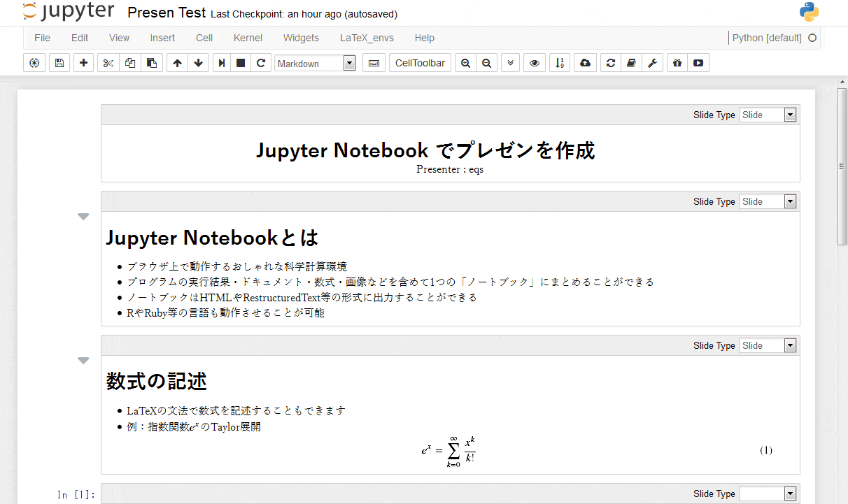Click the wrench icon in toolbar
Image resolution: width=848 pixels, height=504 pixels.
[x=652, y=63]
